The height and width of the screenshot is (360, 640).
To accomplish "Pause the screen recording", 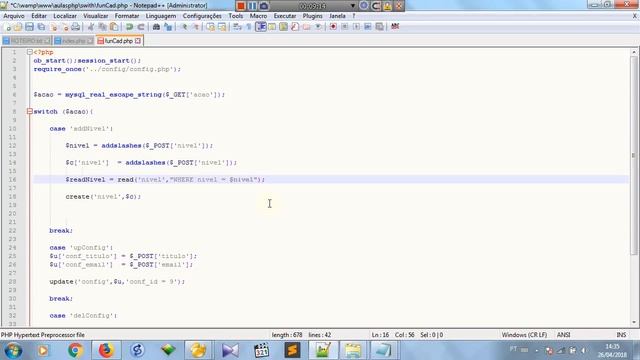I will click(252, 6).
